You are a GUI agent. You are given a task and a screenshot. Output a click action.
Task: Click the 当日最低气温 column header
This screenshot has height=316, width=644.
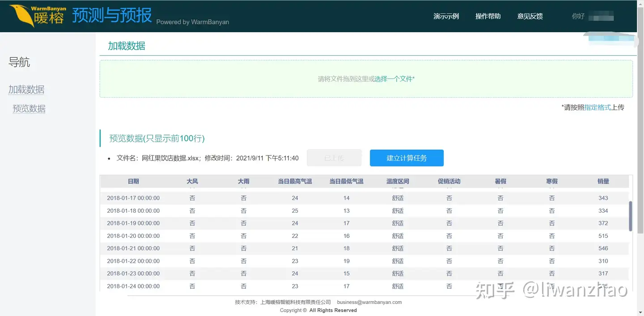347,181
